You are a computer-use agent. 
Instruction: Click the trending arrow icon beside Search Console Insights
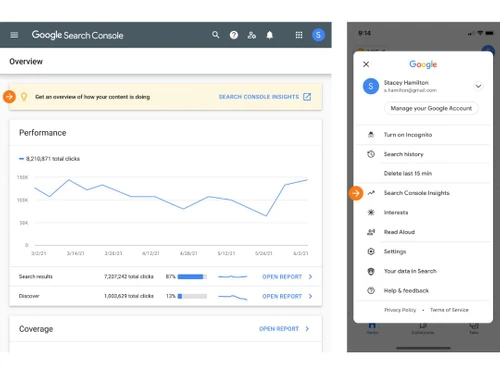point(371,193)
